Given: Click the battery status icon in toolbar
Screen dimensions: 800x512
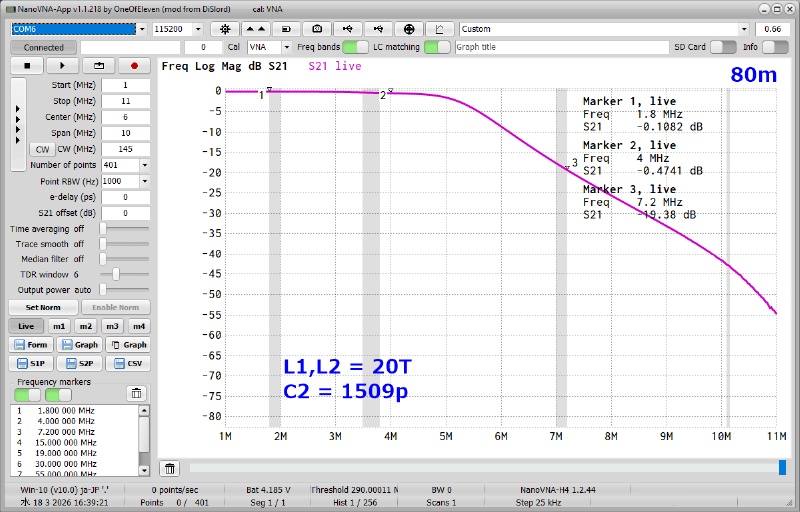Looking at the screenshot, I should point(287,29).
